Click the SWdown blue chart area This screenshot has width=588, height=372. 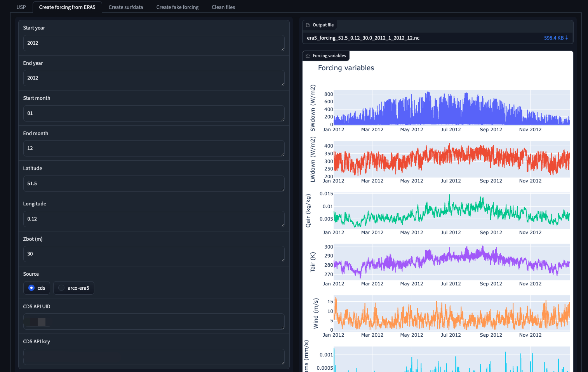coord(452,108)
